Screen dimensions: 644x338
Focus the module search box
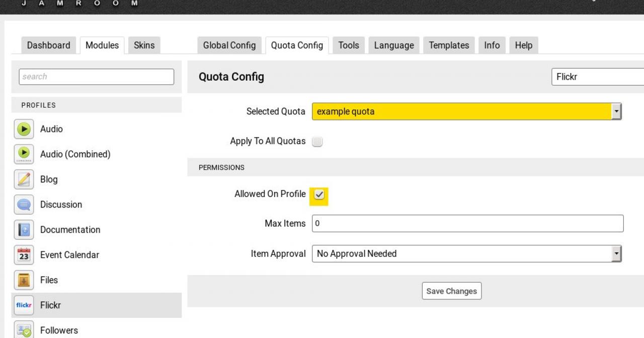coord(96,77)
